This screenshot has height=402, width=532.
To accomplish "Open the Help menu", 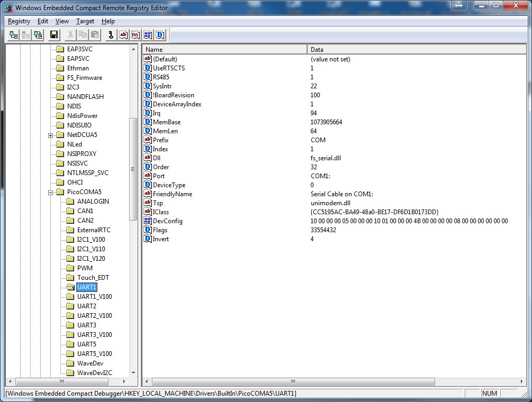I will [x=108, y=21].
